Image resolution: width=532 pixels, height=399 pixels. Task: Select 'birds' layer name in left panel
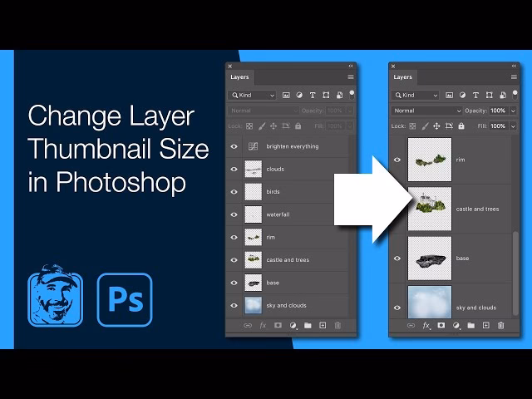(x=273, y=192)
